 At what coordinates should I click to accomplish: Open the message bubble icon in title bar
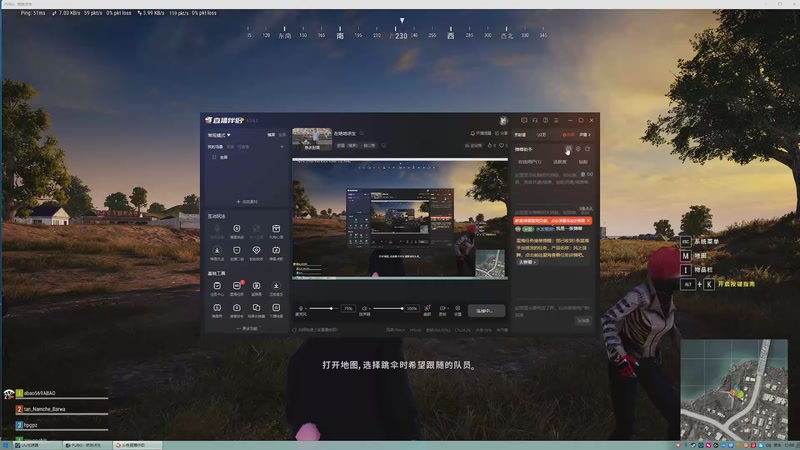click(x=524, y=120)
